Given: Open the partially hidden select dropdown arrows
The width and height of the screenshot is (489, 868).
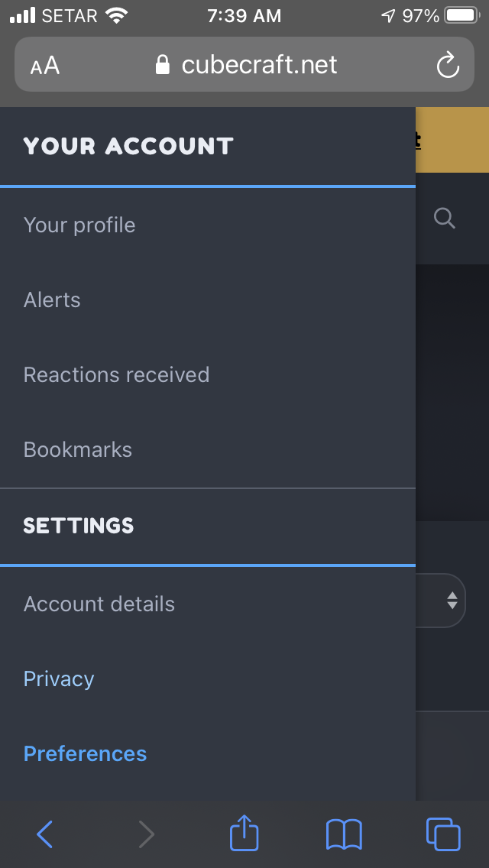Looking at the screenshot, I should pyautogui.click(x=452, y=600).
